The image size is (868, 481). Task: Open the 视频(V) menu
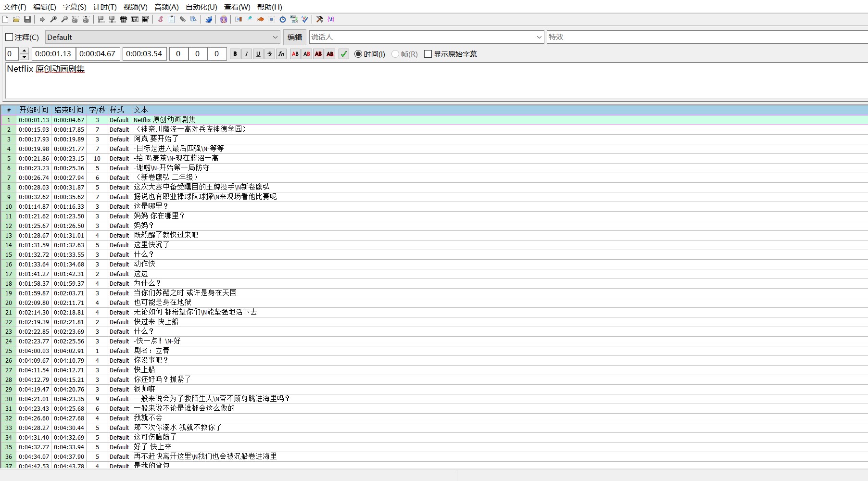pos(135,7)
